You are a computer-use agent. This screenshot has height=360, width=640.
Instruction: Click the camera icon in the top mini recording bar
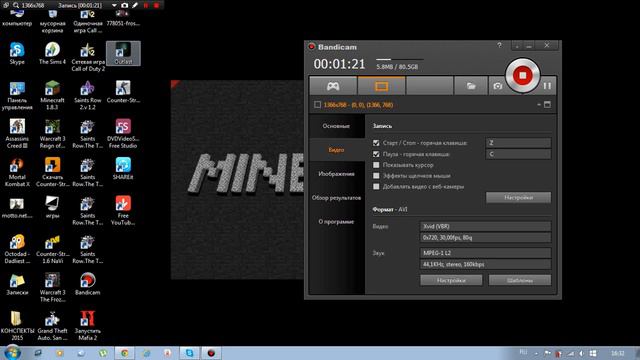(x=125, y=5)
